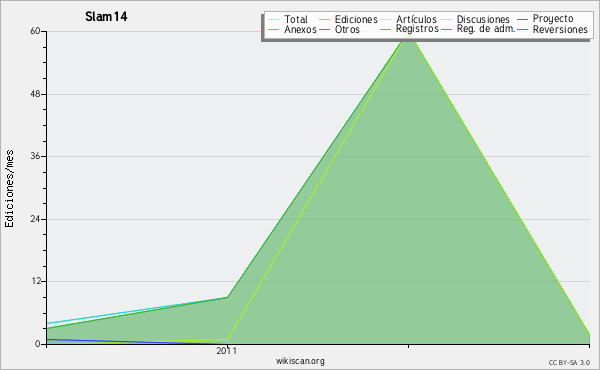
Task: Click the Reversiones legend entry
Action: click(553, 29)
